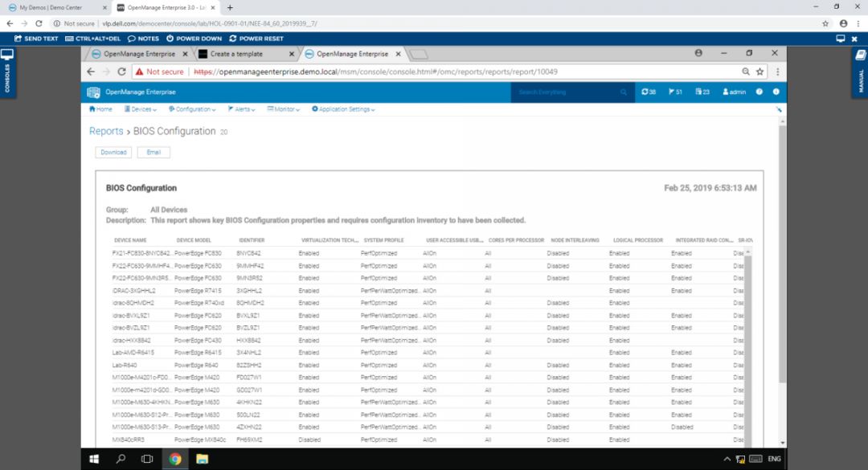Click the pin icon right of the menu bar
The image size is (868, 470).
779,109
